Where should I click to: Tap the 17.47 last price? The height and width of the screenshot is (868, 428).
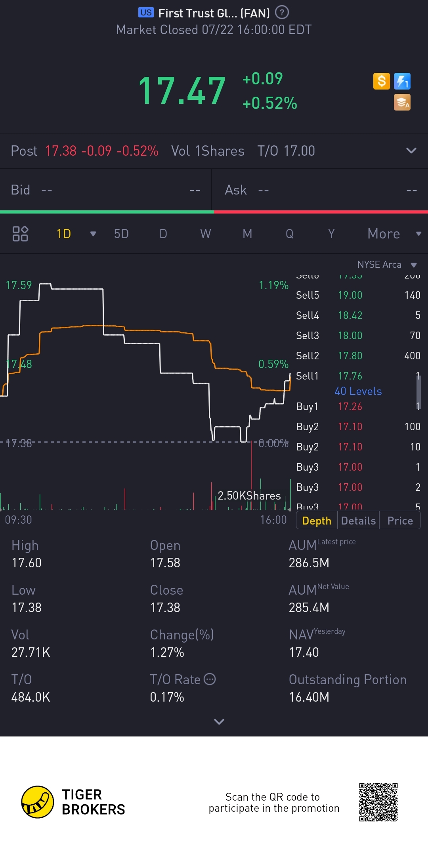click(182, 91)
